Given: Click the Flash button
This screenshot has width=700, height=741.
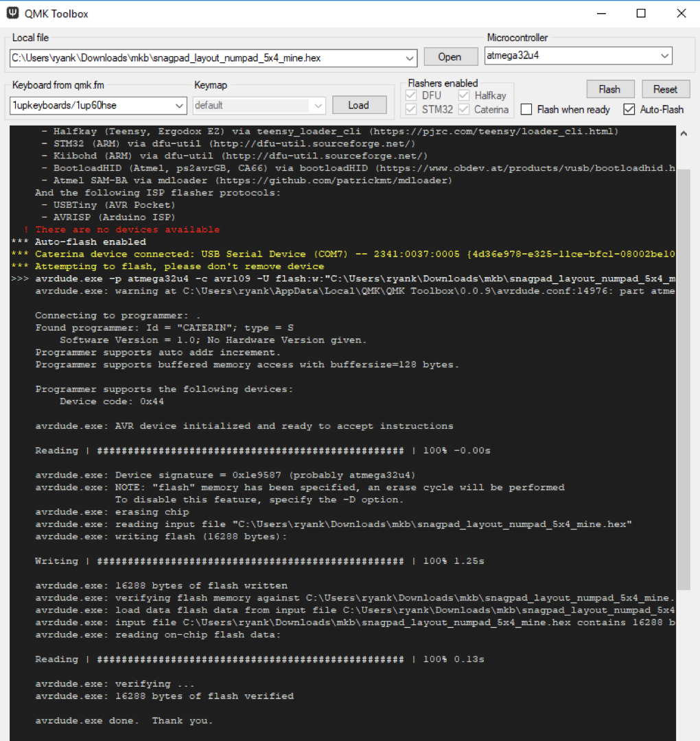Looking at the screenshot, I should click(609, 89).
